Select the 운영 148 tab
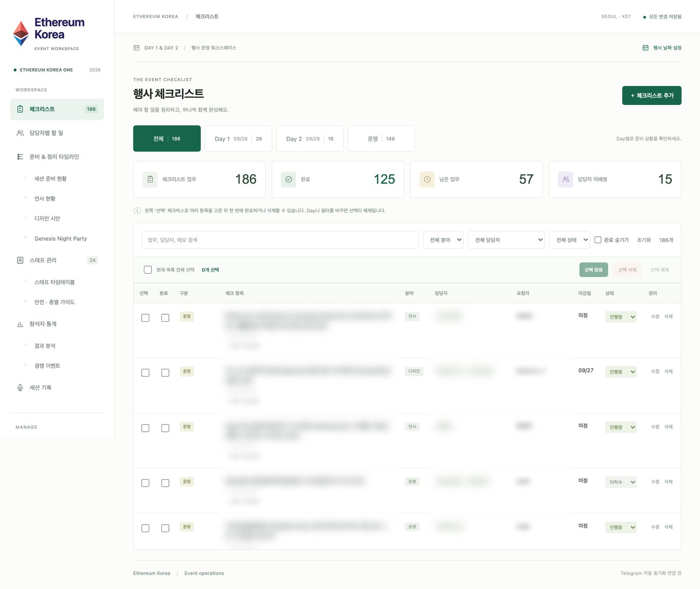Viewport: 700px width, 589px height. click(x=381, y=139)
